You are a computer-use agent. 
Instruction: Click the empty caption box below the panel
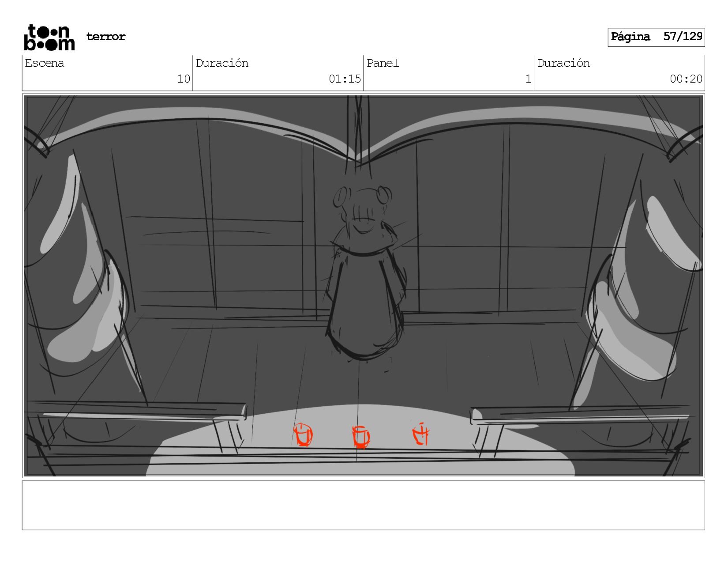(x=363, y=505)
